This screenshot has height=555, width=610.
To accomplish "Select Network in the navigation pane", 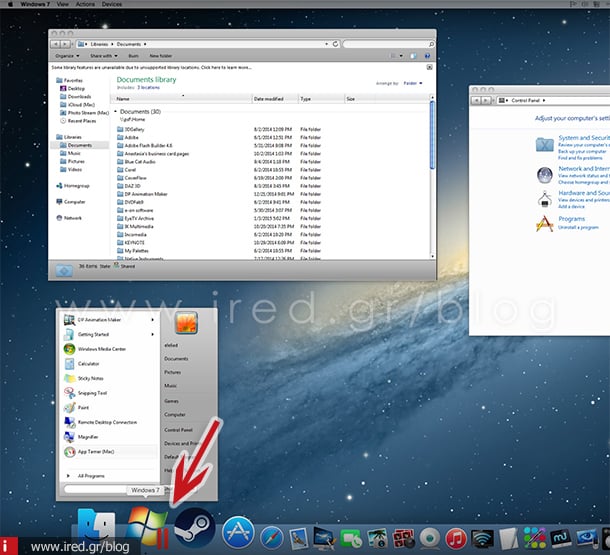I will [x=69, y=218].
